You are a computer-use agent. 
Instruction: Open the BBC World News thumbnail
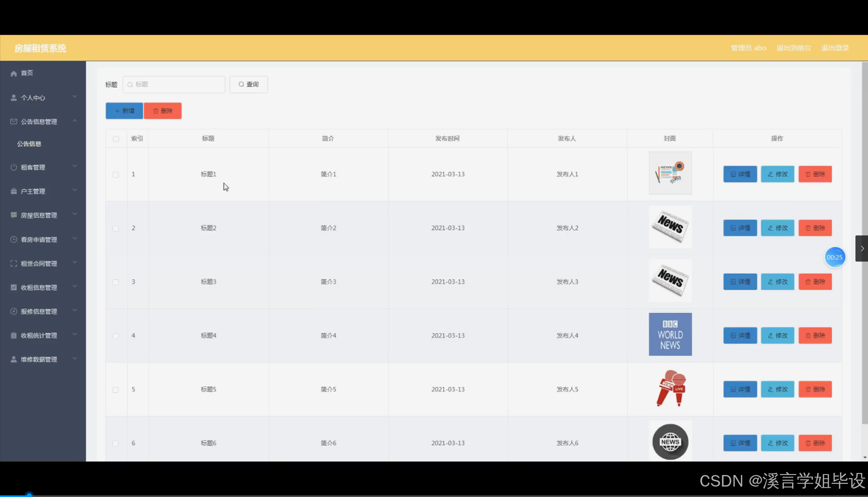670,334
